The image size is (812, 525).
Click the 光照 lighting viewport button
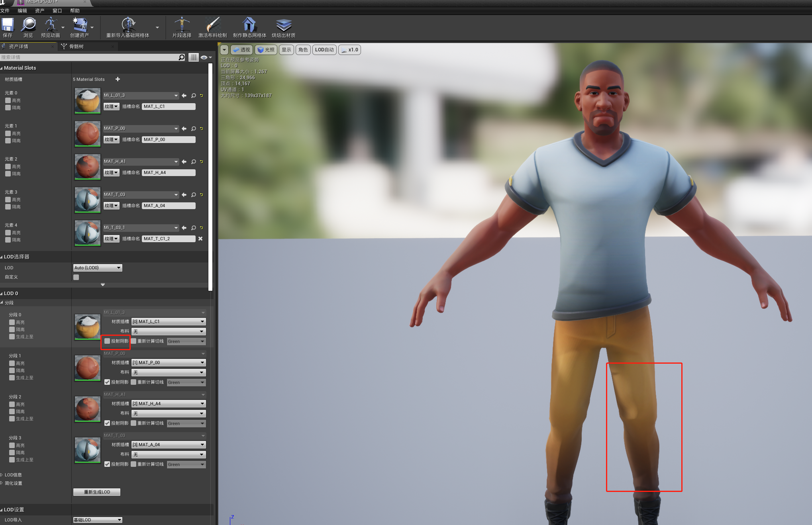266,50
